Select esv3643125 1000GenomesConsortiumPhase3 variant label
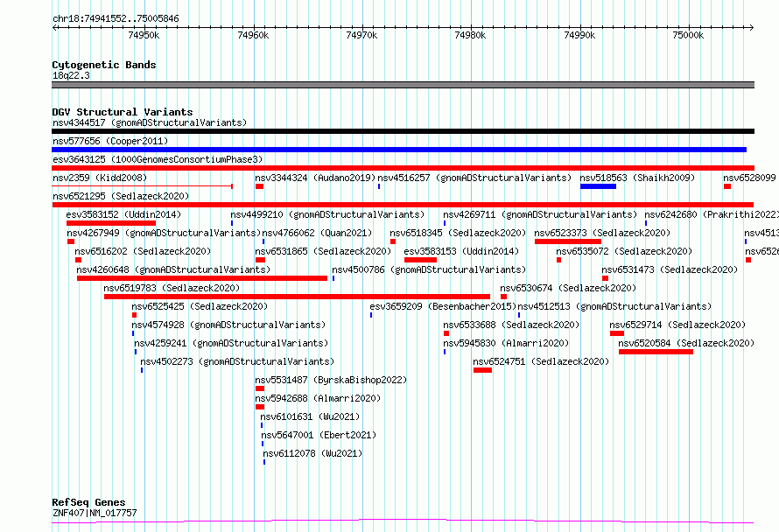This screenshot has width=779, height=532. point(158,159)
